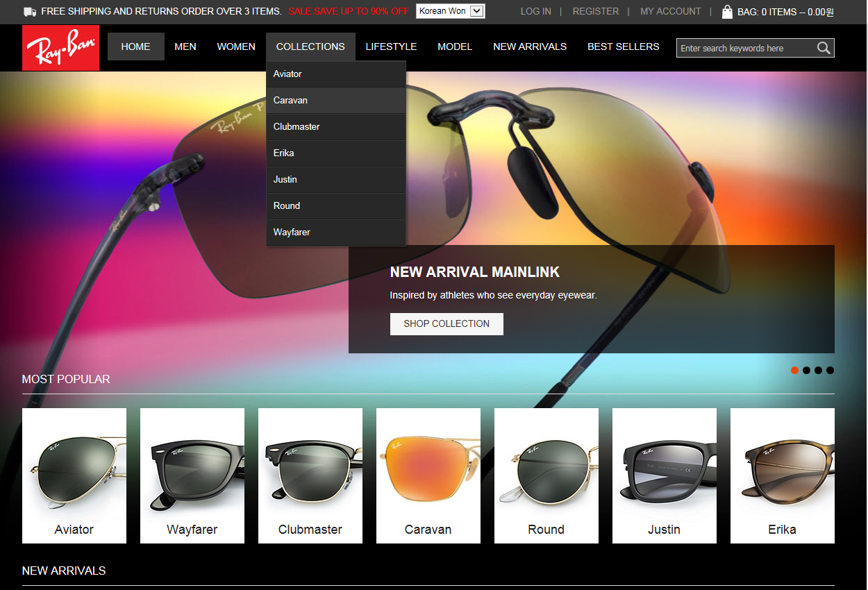This screenshot has height=590, width=868.
Task: Open the Wayfarer sunglasses thumbnail
Action: coord(192,475)
